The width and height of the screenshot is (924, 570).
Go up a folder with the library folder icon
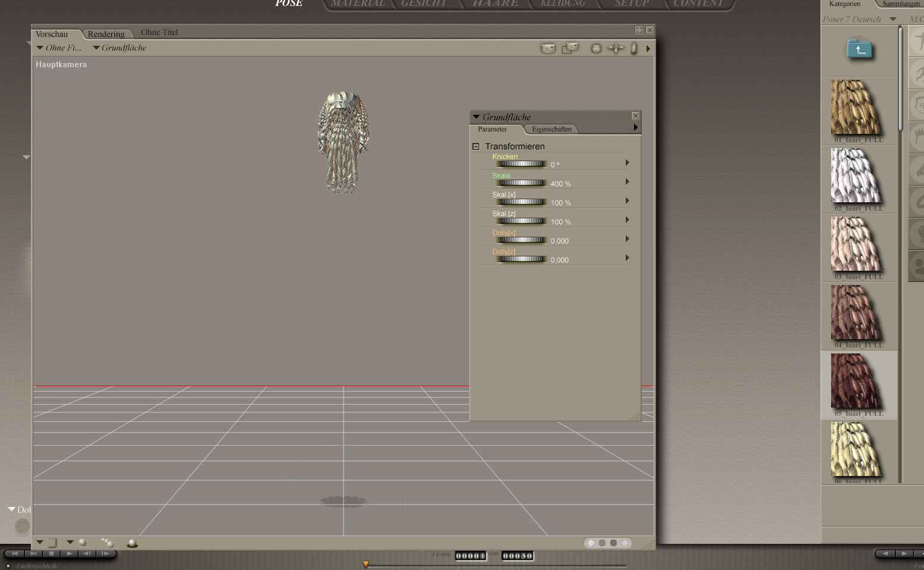pyautogui.click(x=860, y=49)
